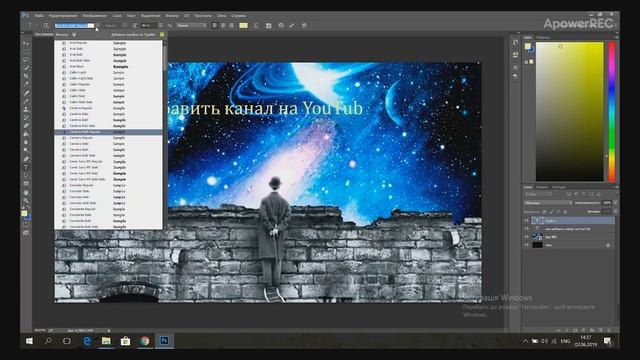
Task: Select the Blur tool
Action: tap(27, 142)
